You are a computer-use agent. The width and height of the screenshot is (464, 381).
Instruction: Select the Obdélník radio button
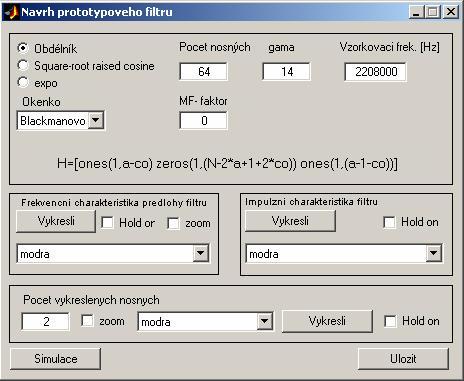[23, 49]
